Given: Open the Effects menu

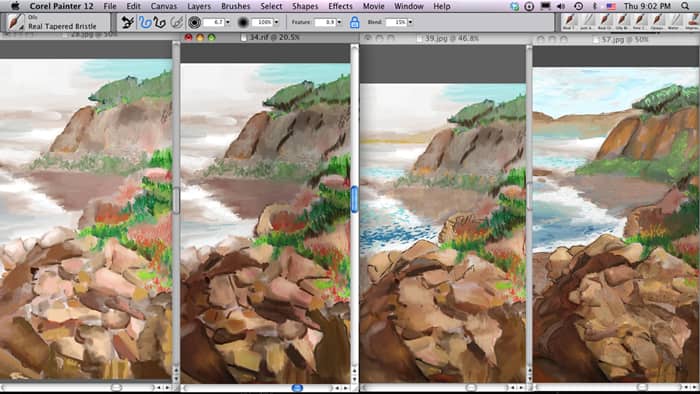Looking at the screenshot, I should (x=340, y=6).
